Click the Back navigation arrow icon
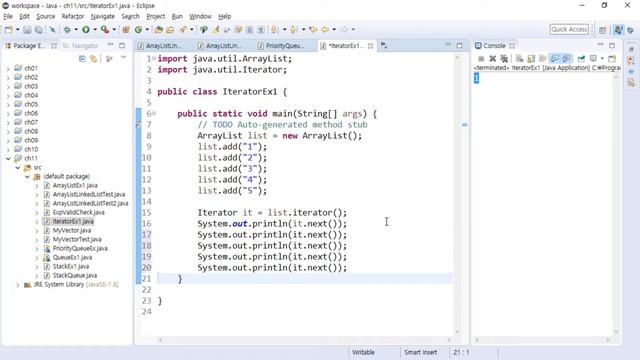 [x=325, y=29]
